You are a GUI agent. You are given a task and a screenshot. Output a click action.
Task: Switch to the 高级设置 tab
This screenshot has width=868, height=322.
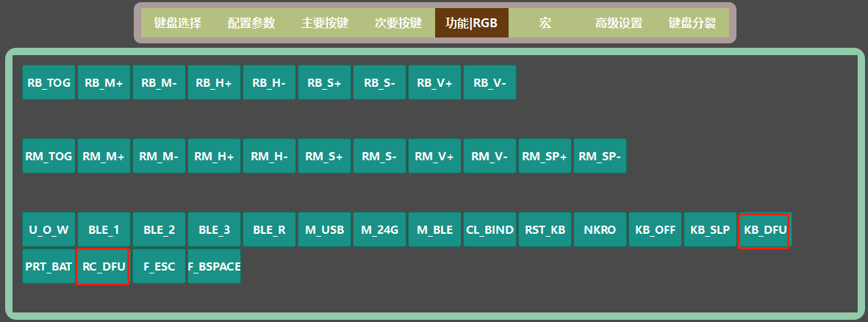click(619, 24)
